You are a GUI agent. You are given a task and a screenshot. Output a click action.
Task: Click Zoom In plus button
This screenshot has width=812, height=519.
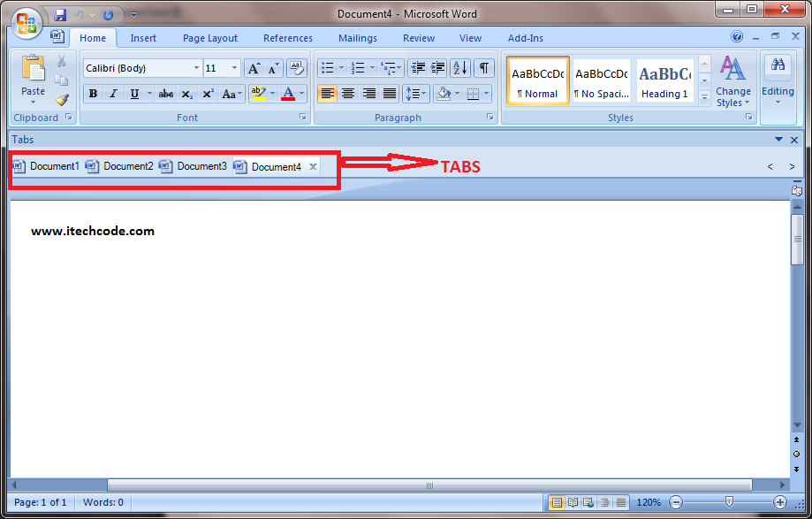tap(780, 502)
